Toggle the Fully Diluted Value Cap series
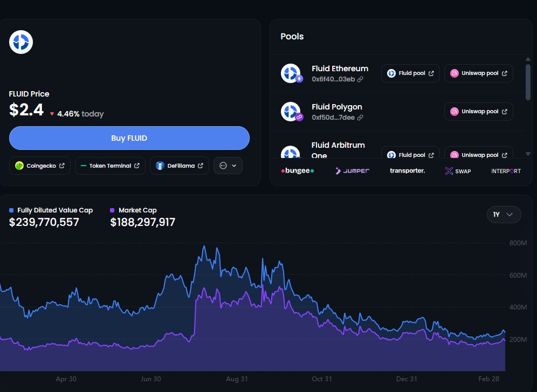The image size is (537, 392). [51, 210]
